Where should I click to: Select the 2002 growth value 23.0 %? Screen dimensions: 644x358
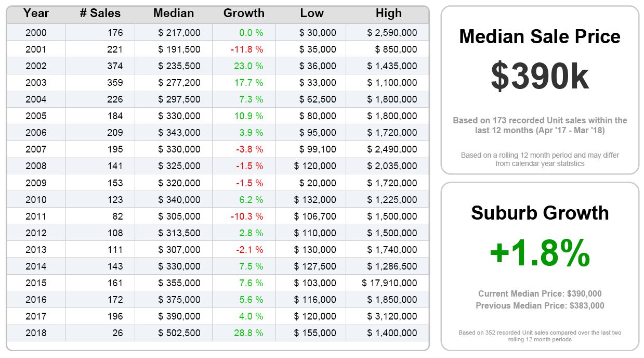[x=248, y=66]
